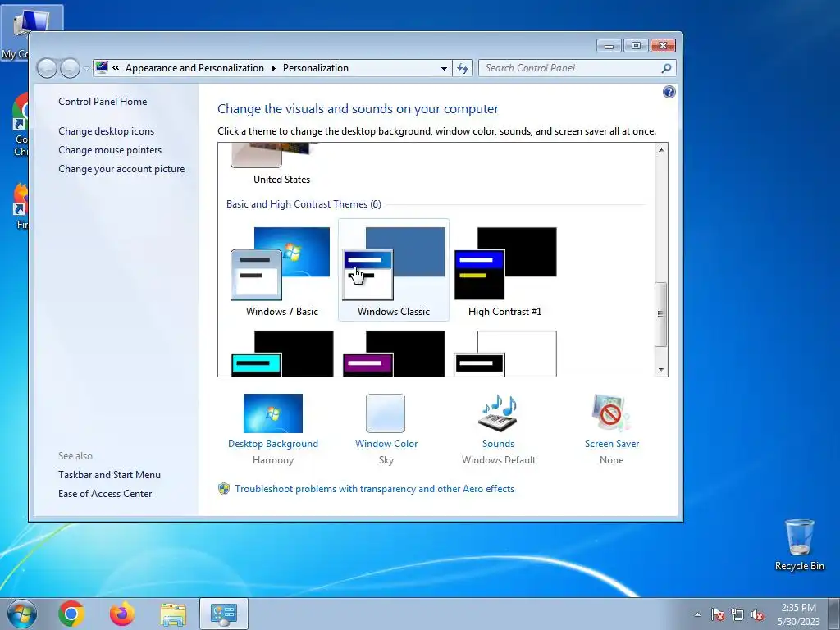The image size is (840, 630).
Task: Click the double chevron breadcrumb overflow
Action: (x=116, y=67)
